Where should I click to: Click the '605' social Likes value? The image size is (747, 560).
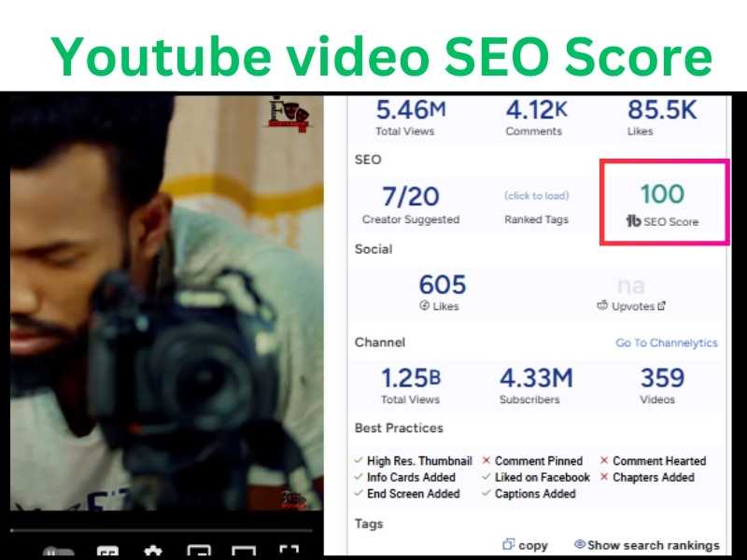[443, 285]
